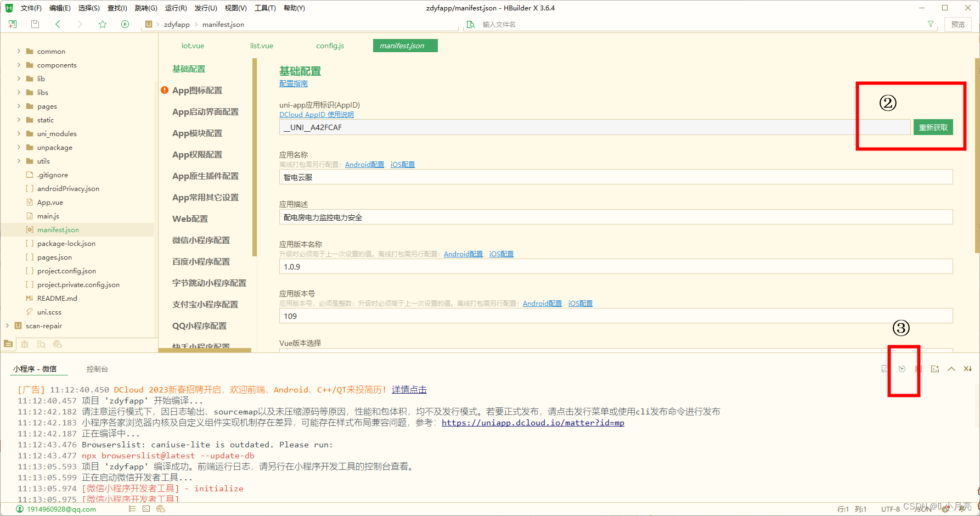Click the config sidebar vertical scrollbar

pos(255,158)
